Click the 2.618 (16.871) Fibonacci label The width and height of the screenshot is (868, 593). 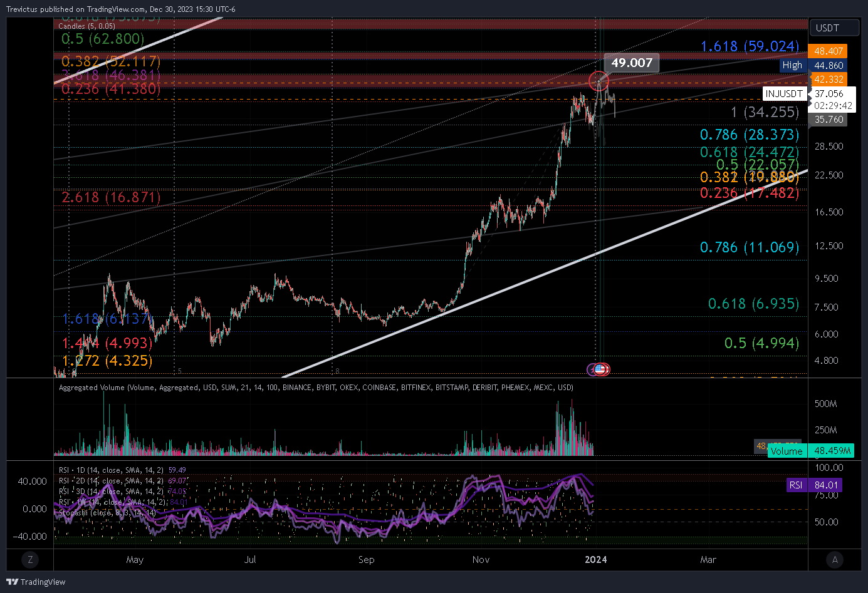[x=111, y=197]
